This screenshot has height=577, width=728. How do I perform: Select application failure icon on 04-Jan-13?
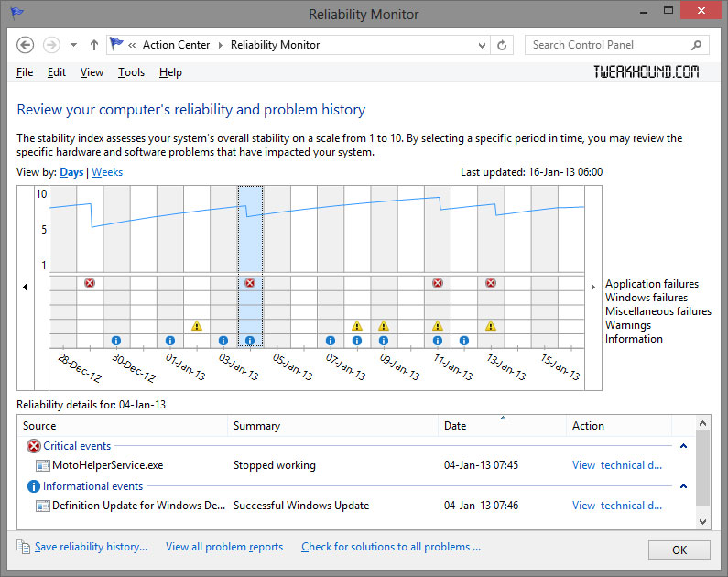point(250,283)
